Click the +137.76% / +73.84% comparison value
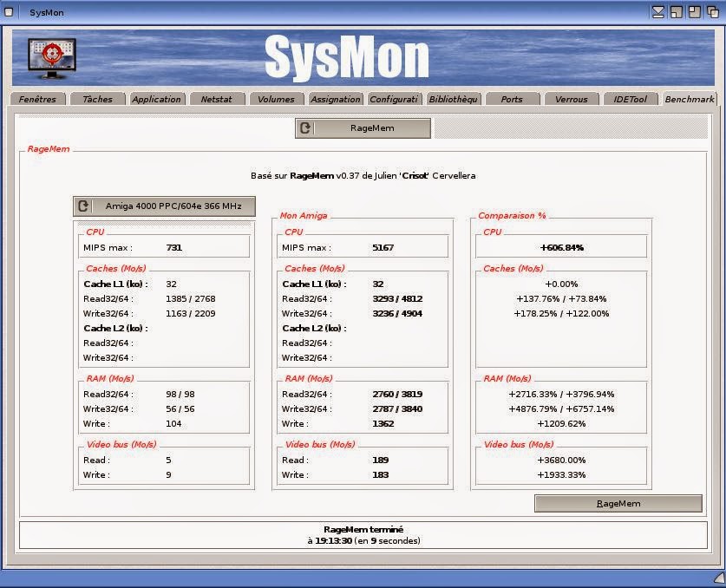Viewport: 726px width, 588px height. [x=562, y=298]
